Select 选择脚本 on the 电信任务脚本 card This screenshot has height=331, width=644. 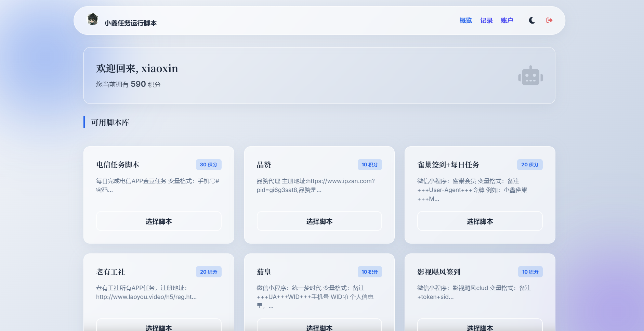(x=158, y=221)
